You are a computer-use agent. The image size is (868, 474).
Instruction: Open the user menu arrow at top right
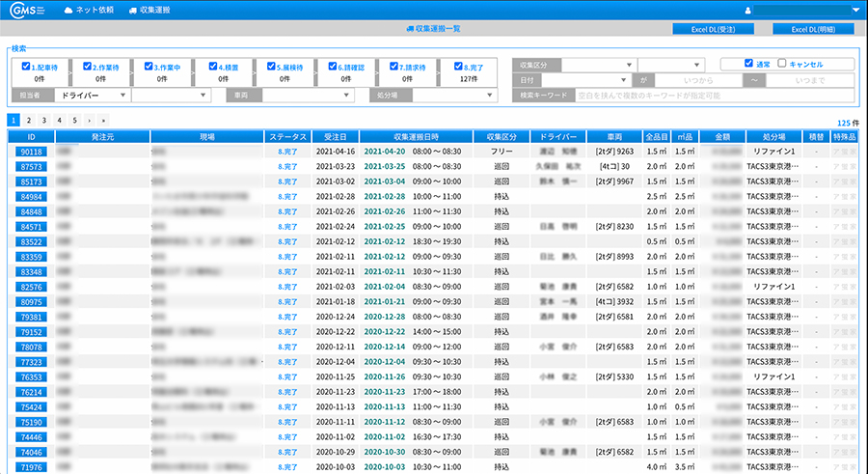[855, 10]
